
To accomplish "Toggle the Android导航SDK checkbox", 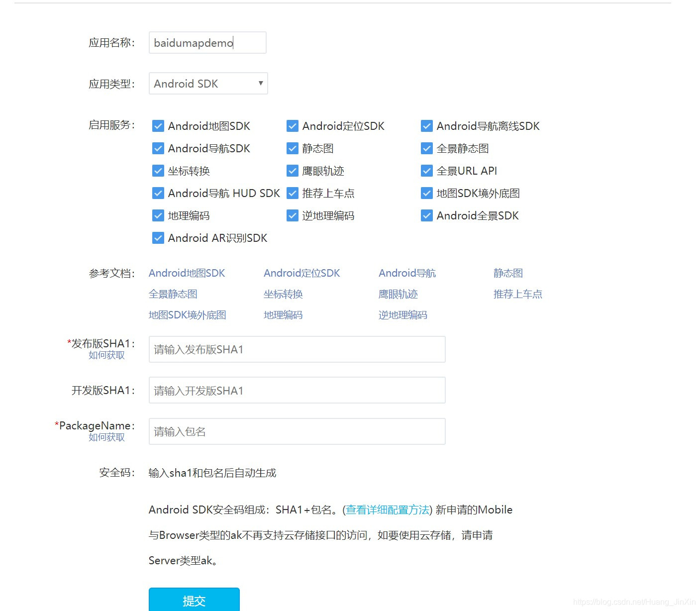I will 158,148.
